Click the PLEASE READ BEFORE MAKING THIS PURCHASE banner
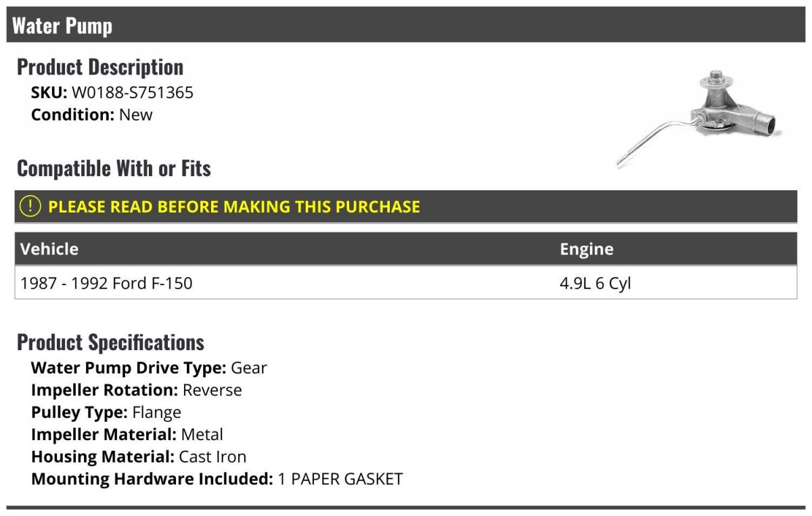This screenshot has height=516, width=812. tap(406, 207)
